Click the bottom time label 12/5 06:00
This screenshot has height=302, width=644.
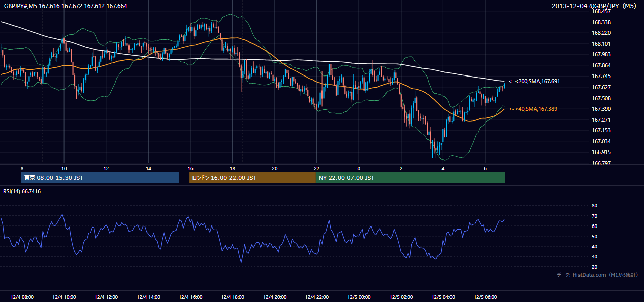click(485, 297)
